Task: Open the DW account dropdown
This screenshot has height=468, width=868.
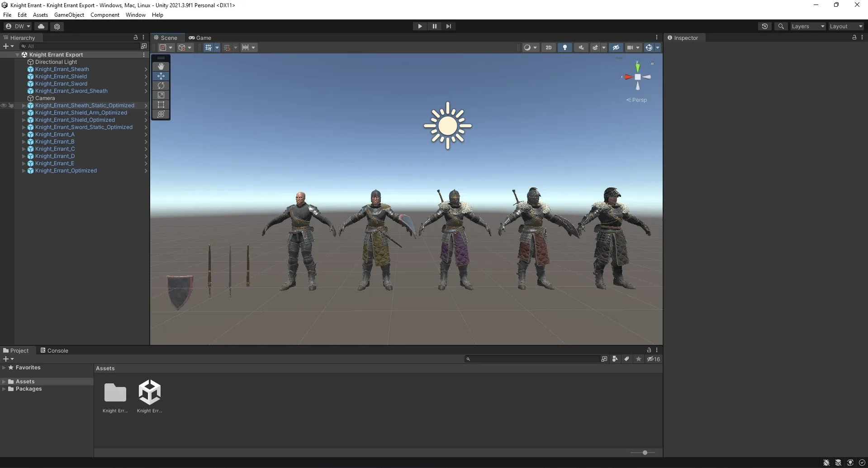Action: tap(18, 26)
